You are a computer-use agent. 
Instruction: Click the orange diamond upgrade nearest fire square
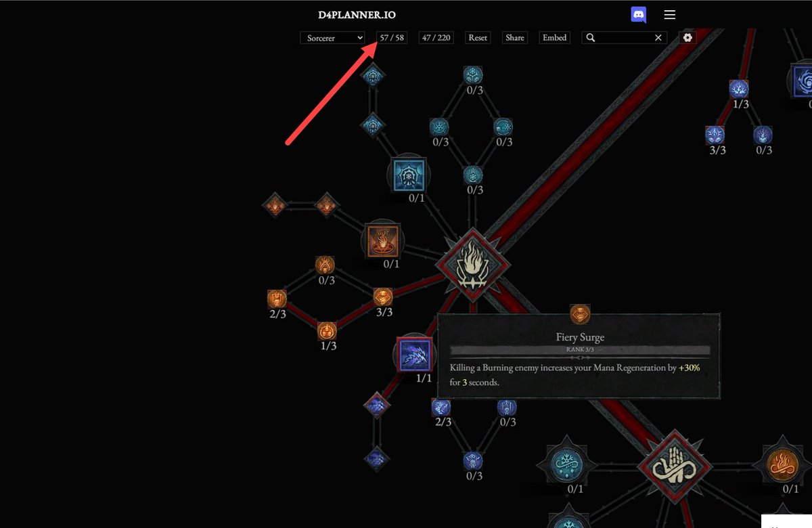(326, 204)
